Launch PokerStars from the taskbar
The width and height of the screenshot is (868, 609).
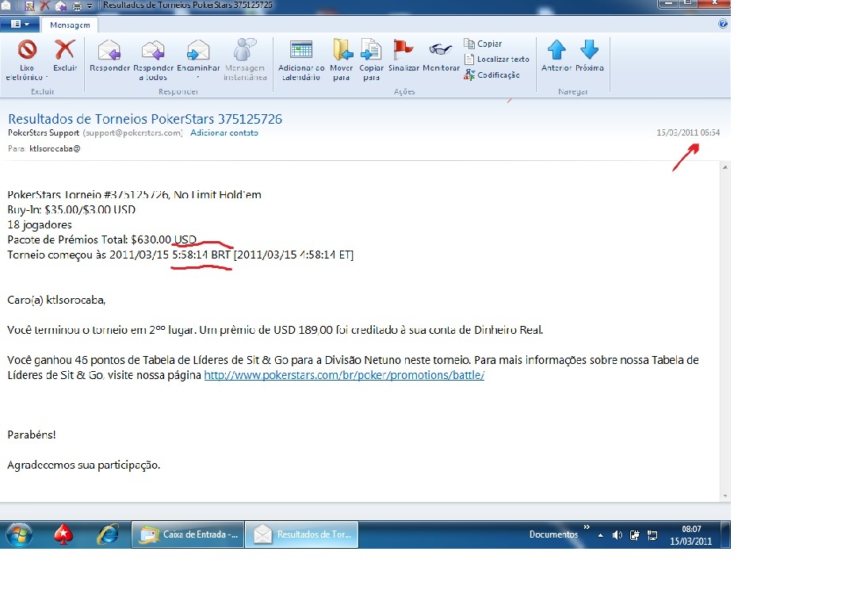point(63,534)
